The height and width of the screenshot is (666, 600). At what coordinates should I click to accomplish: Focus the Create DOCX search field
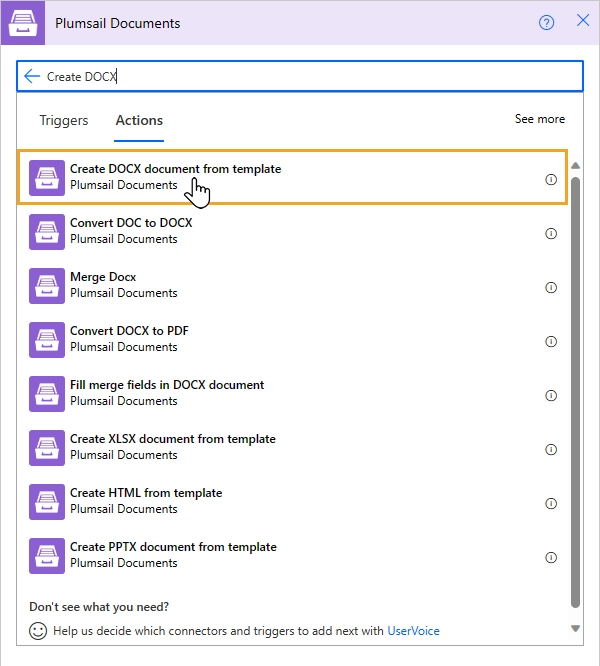pyautogui.click(x=300, y=76)
